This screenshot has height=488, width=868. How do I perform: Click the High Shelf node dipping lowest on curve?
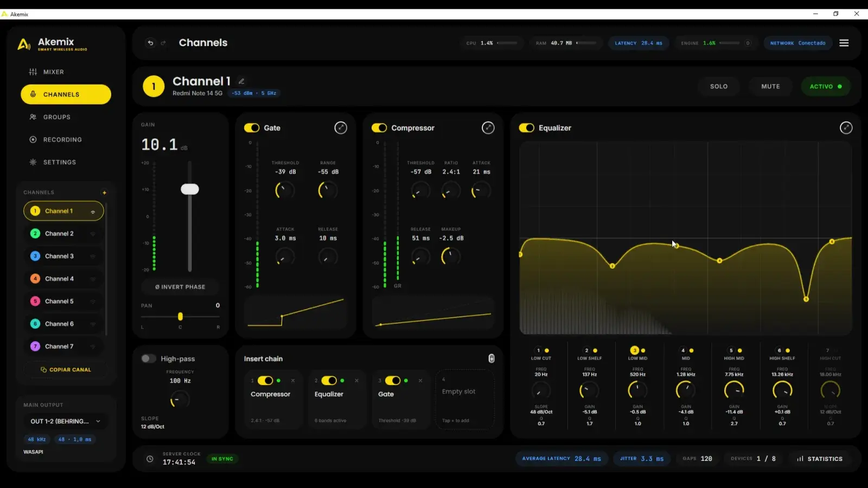[806, 299]
